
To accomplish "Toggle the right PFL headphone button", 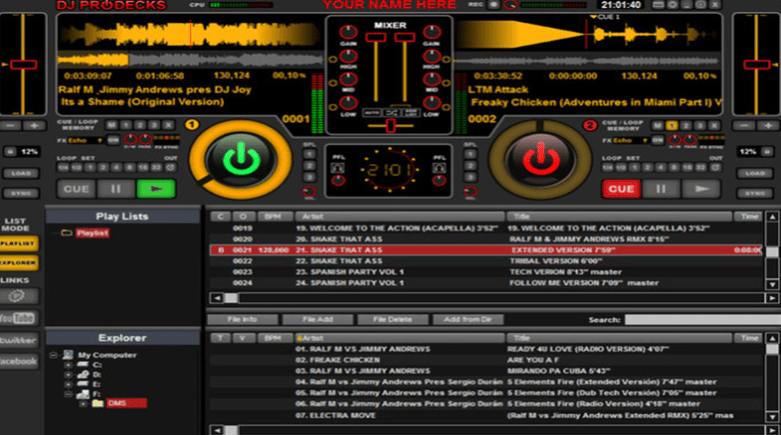I will pyautogui.click(x=439, y=168).
